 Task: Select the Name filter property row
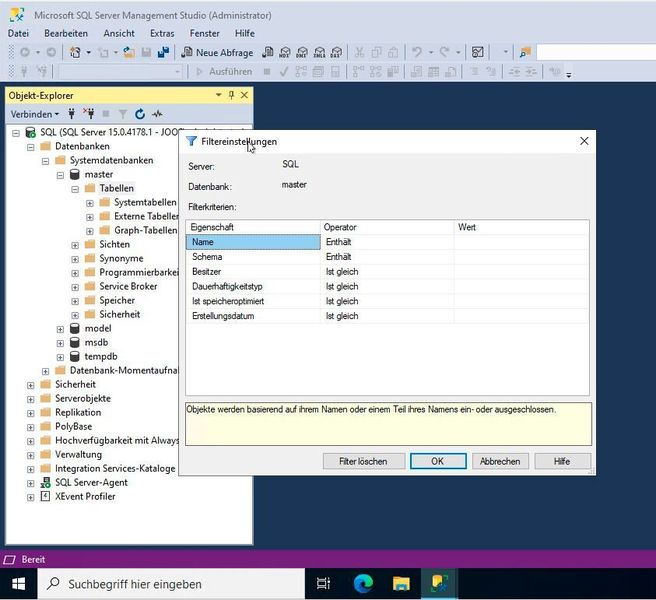pos(253,242)
